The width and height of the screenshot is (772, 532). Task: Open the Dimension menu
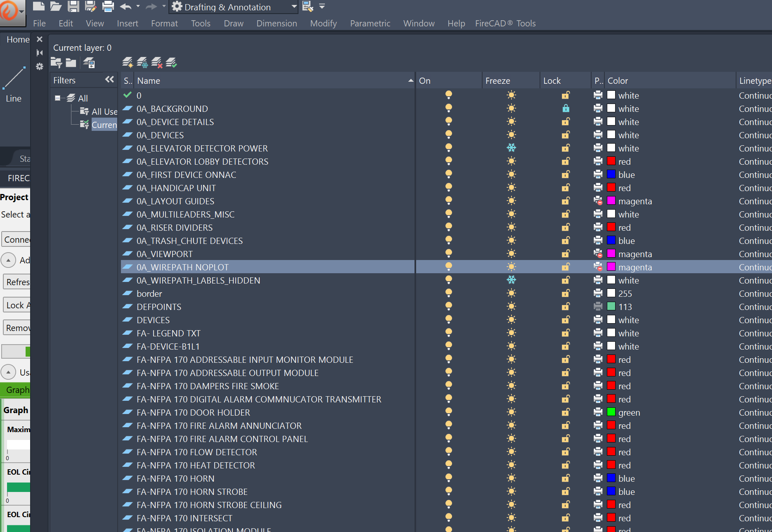tap(277, 24)
